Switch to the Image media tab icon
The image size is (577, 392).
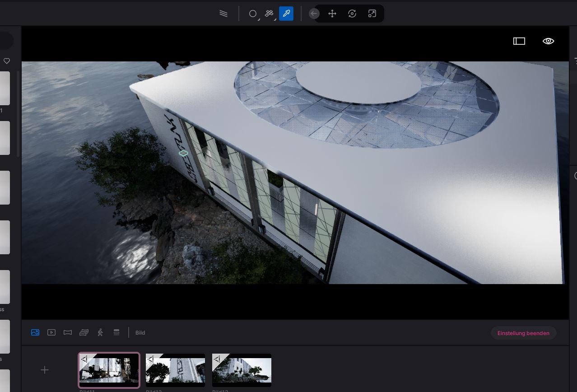[x=35, y=332]
